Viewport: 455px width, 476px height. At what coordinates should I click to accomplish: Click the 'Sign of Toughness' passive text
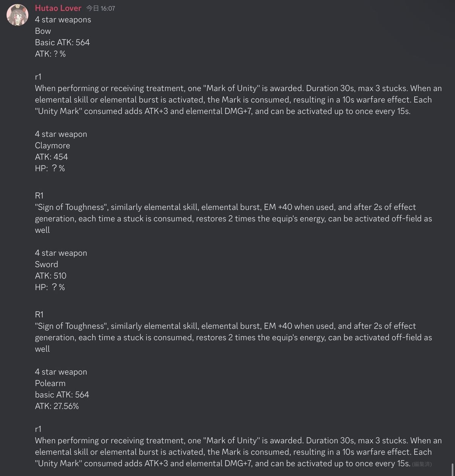[x=227, y=218]
